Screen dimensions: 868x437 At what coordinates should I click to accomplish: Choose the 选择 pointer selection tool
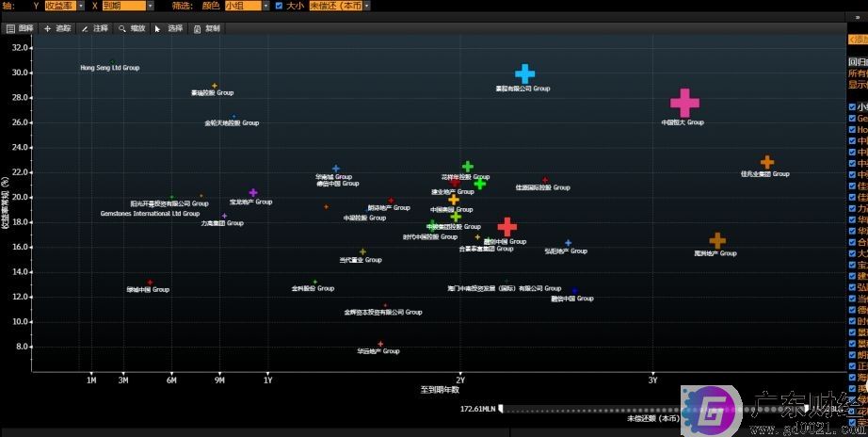169,28
